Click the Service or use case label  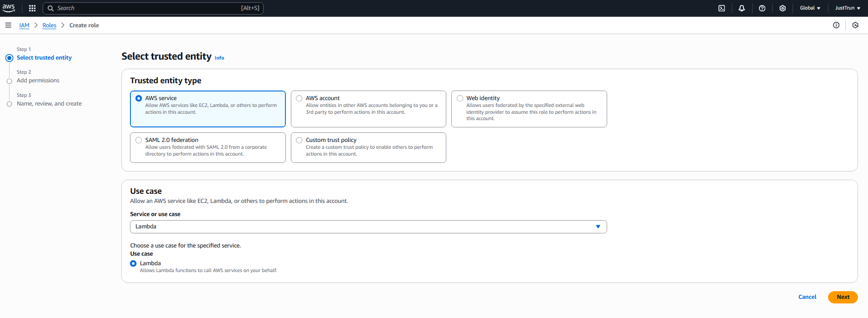[x=155, y=214]
